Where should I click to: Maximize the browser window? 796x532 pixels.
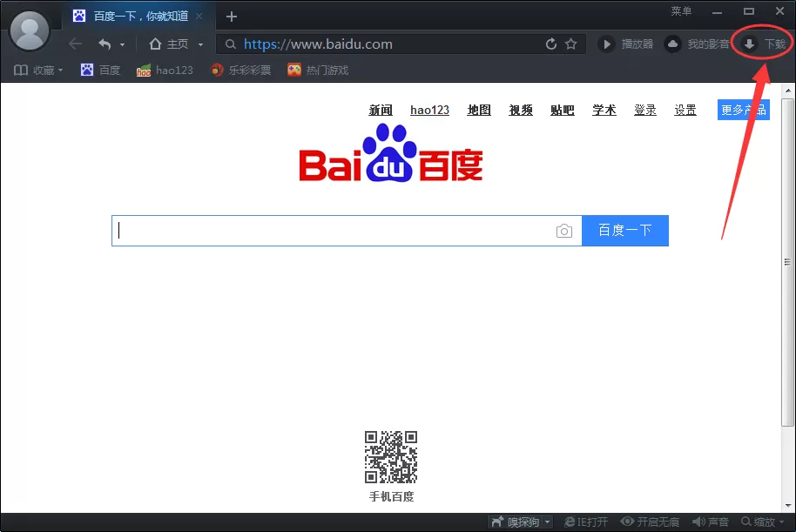749,11
